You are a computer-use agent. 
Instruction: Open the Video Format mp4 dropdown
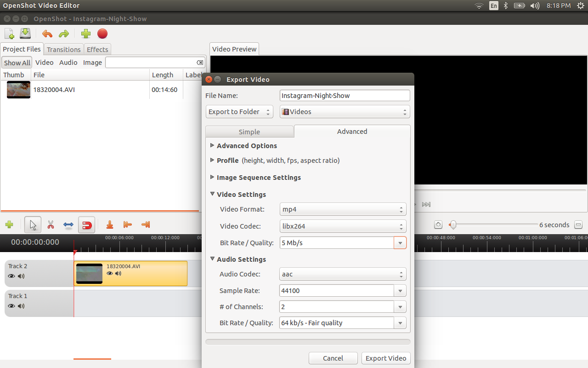coord(343,209)
